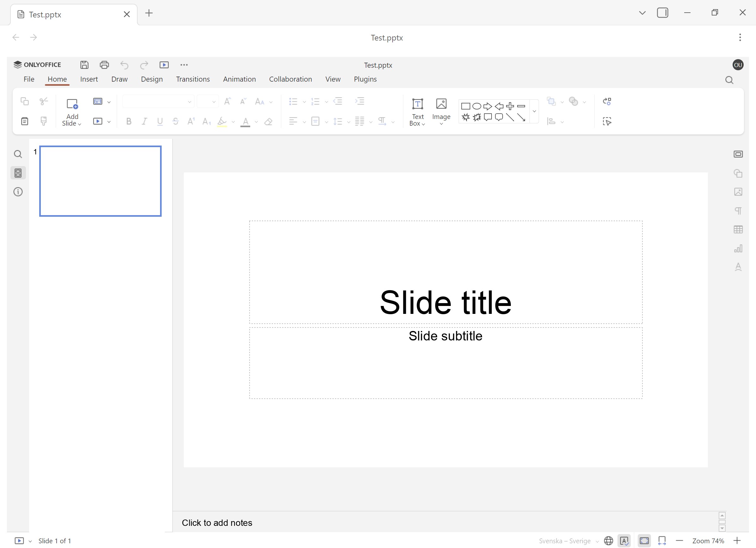Open the Slides panel in the left sidebar

click(18, 173)
